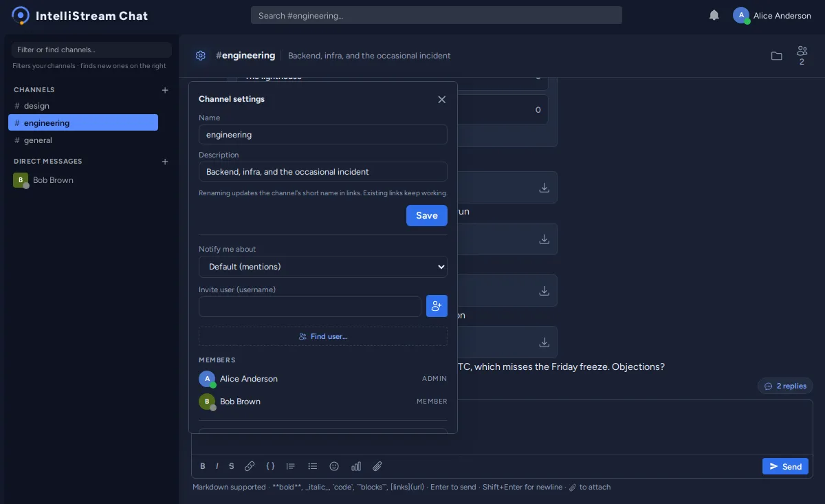Select the #engineering channel in the sidebar
Viewport: 825px width, 504px height.
coord(83,122)
